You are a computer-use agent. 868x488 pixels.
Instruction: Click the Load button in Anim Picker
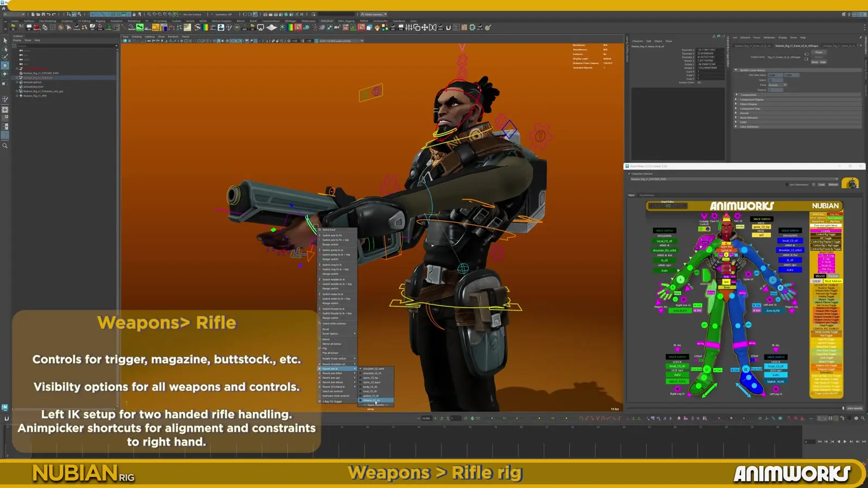coord(822,184)
